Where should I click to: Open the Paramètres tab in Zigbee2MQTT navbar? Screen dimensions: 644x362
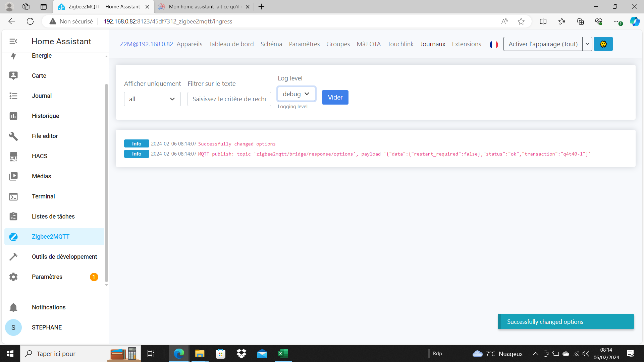(x=304, y=44)
